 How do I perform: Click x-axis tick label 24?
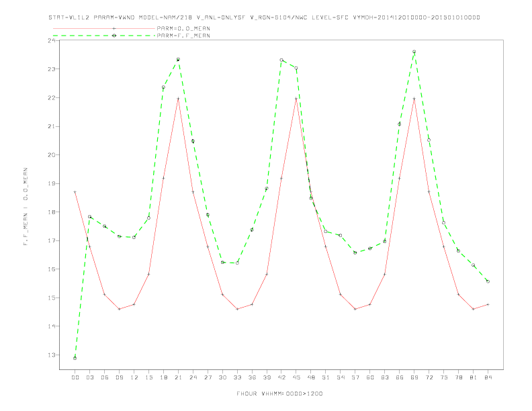coord(193,377)
